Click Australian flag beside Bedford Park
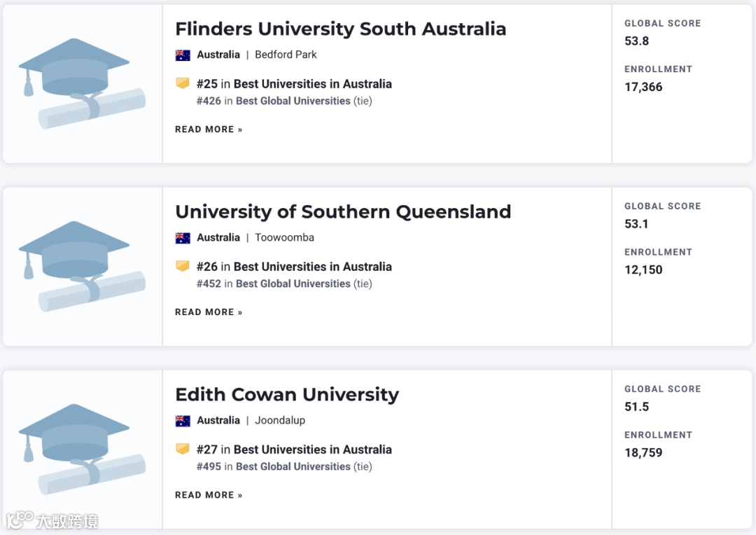 [183, 55]
